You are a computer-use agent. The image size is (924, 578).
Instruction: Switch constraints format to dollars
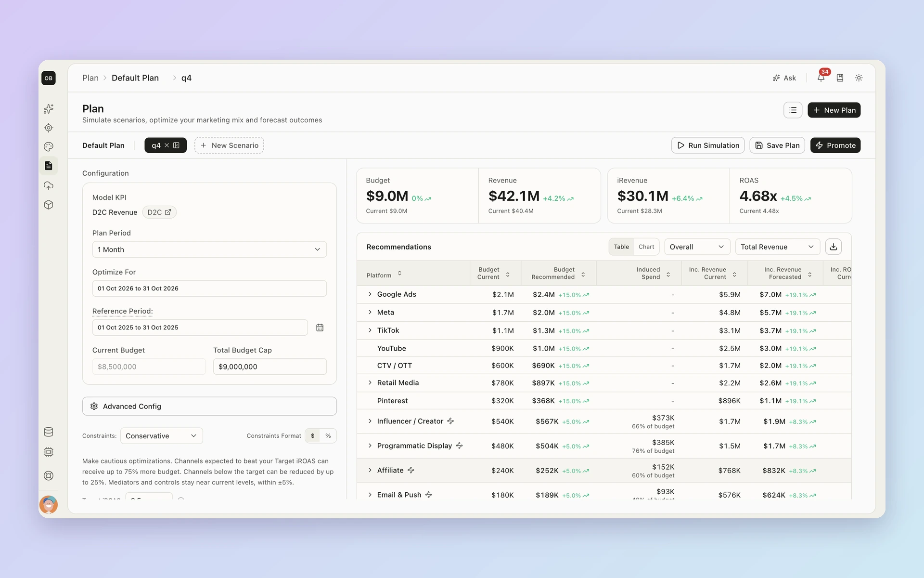coord(313,436)
